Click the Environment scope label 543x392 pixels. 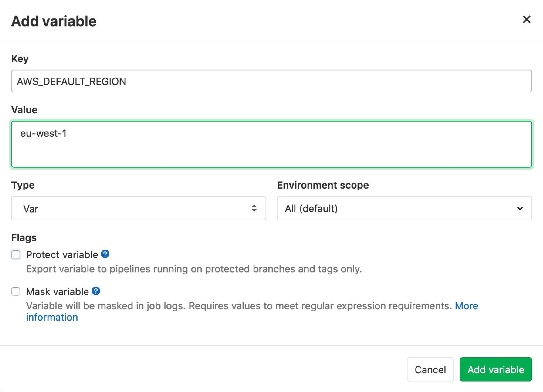click(323, 185)
